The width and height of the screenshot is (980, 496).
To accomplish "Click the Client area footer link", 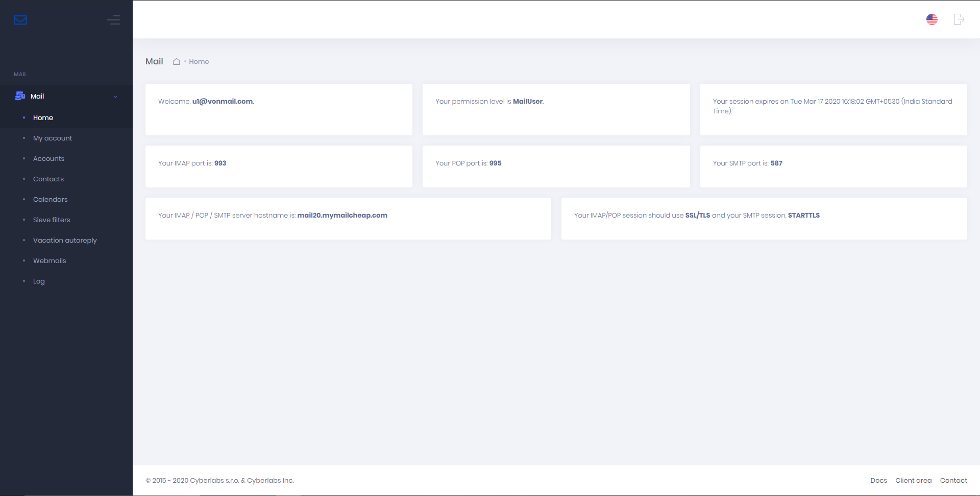I will pos(913,480).
